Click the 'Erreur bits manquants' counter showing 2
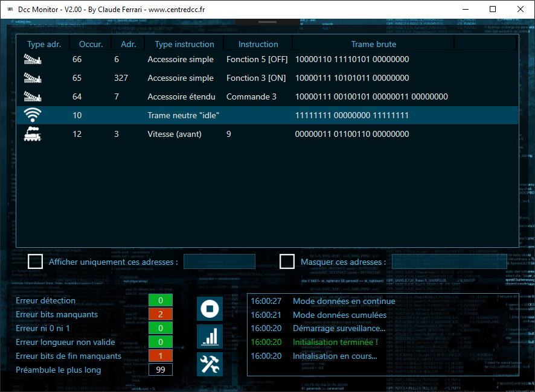Screen dimensions: 535x392 coord(161,314)
